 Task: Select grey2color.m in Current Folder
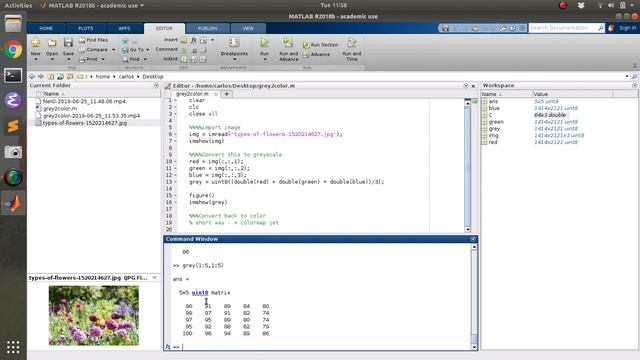point(60,109)
